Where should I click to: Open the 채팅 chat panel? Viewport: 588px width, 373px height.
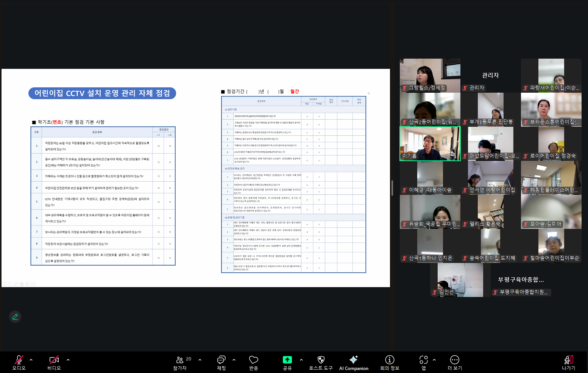point(221,362)
